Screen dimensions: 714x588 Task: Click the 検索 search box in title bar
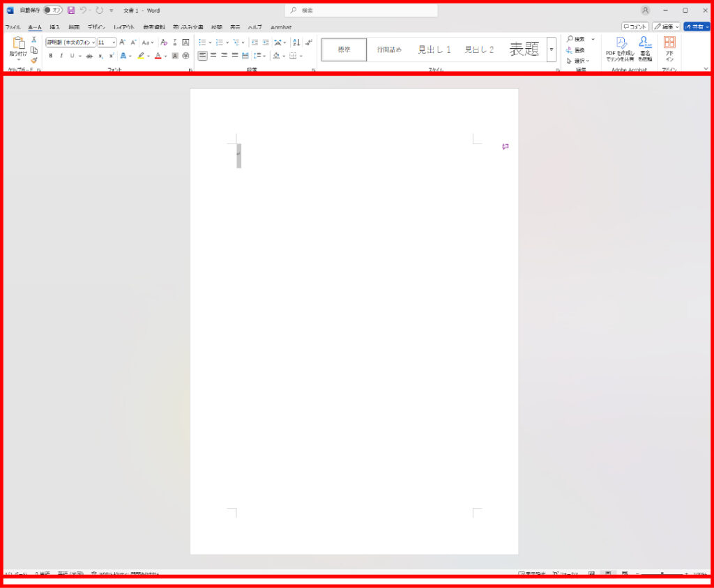click(x=361, y=10)
